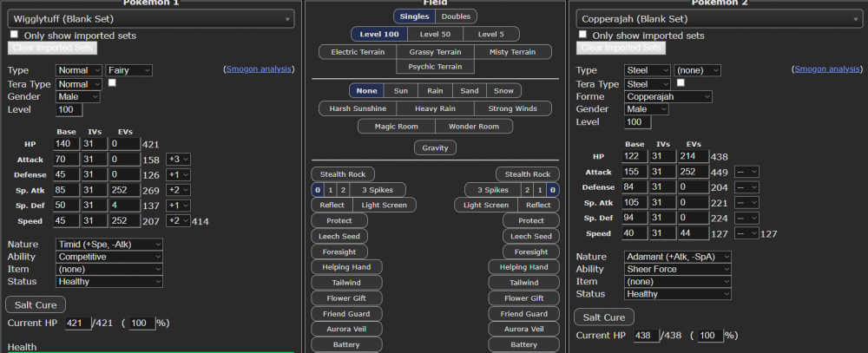Click Copperajah's Level input field
The image size is (868, 353).
coord(638,122)
